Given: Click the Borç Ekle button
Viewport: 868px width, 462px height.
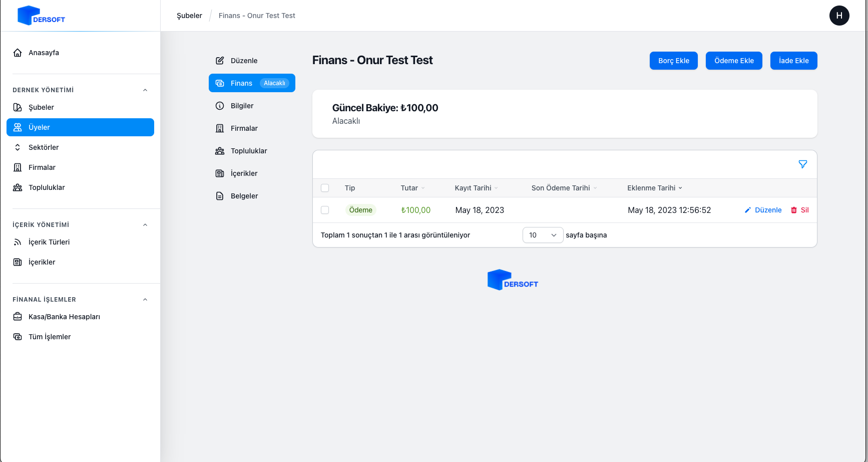Looking at the screenshot, I should click(x=673, y=60).
